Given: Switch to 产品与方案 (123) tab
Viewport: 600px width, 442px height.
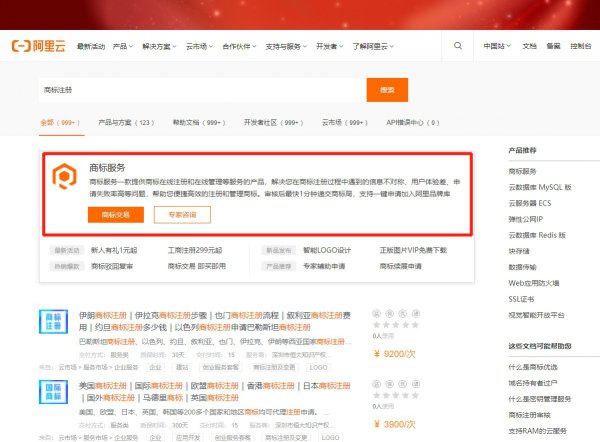Looking at the screenshot, I should (126, 122).
